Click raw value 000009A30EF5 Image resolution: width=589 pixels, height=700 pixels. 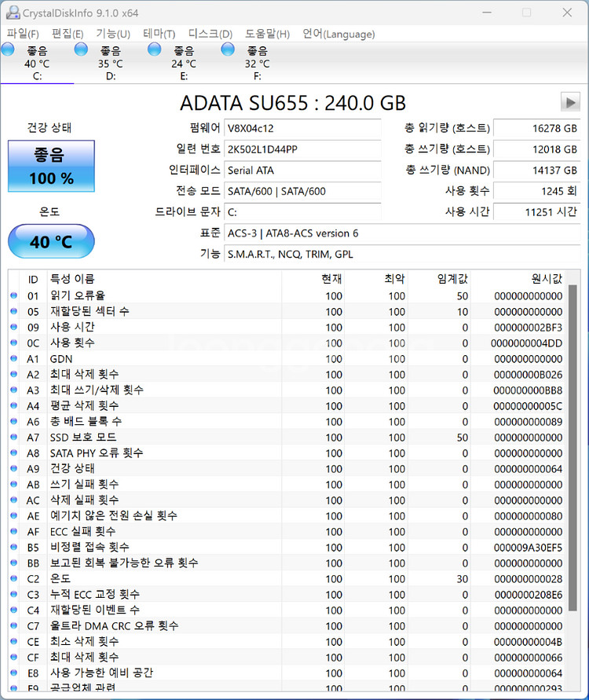coord(528,548)
